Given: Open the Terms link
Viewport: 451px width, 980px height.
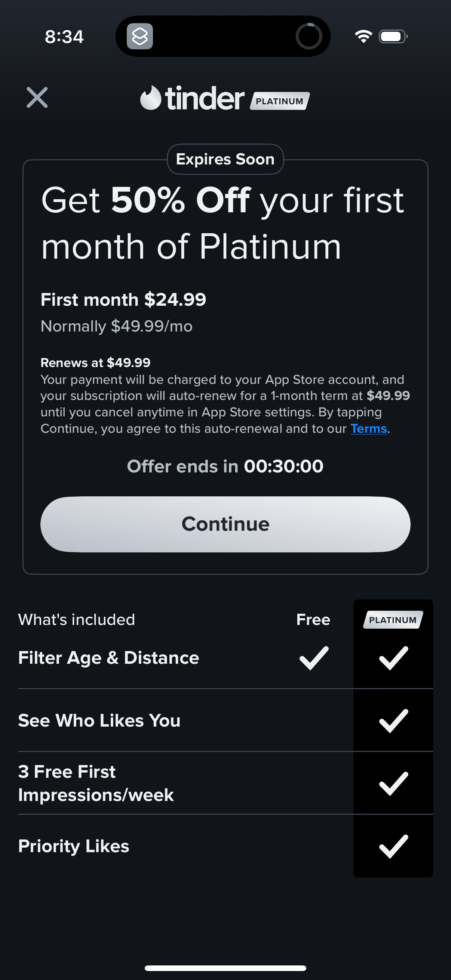Looking at the screenshot, I should point(368,429).
